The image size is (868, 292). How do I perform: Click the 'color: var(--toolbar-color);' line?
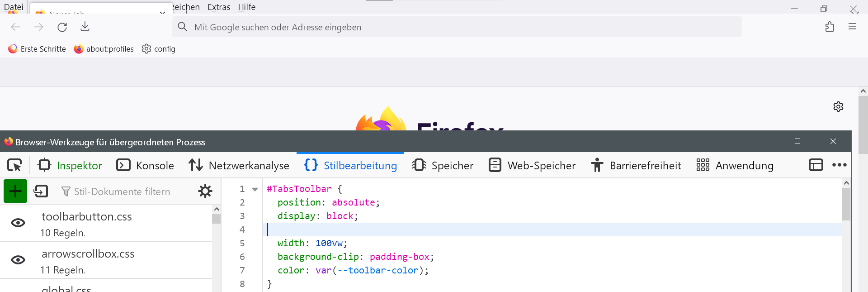[x=353, y=270]
